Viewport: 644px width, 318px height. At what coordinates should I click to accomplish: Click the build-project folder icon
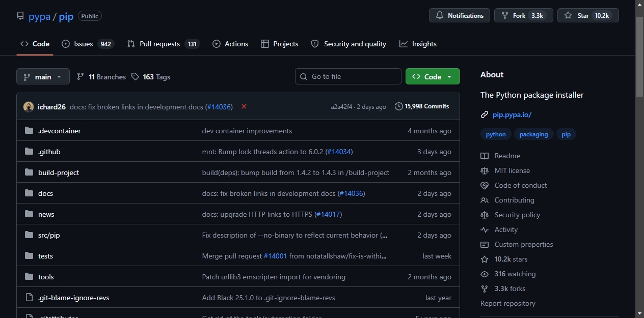pyautogui.click(x=29, y=172)
